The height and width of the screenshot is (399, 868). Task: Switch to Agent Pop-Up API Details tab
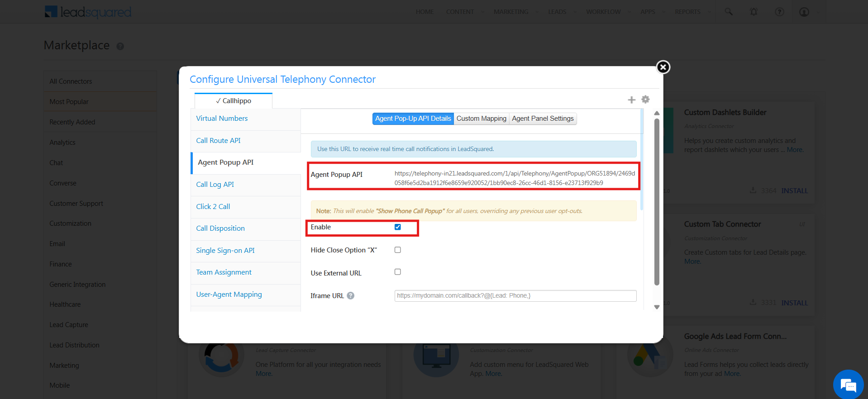click(413, 119)
